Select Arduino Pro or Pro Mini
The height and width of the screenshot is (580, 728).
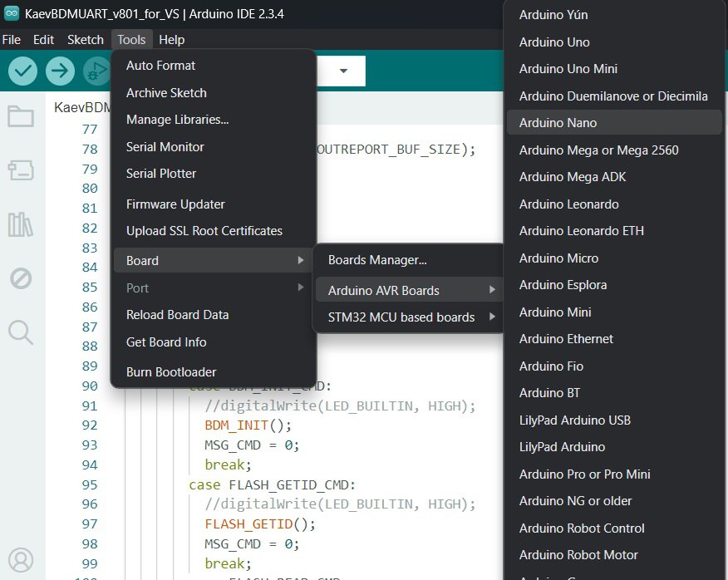[614, 474]
